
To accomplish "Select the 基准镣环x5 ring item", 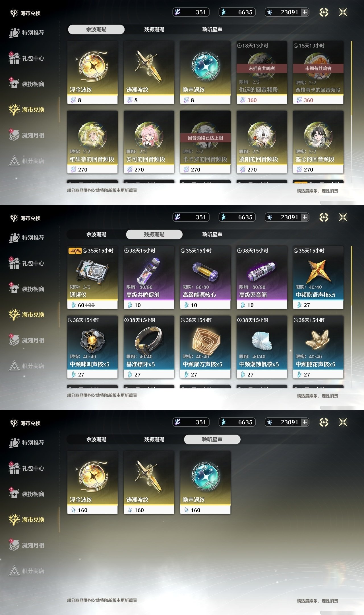I will tap(149, 347).
